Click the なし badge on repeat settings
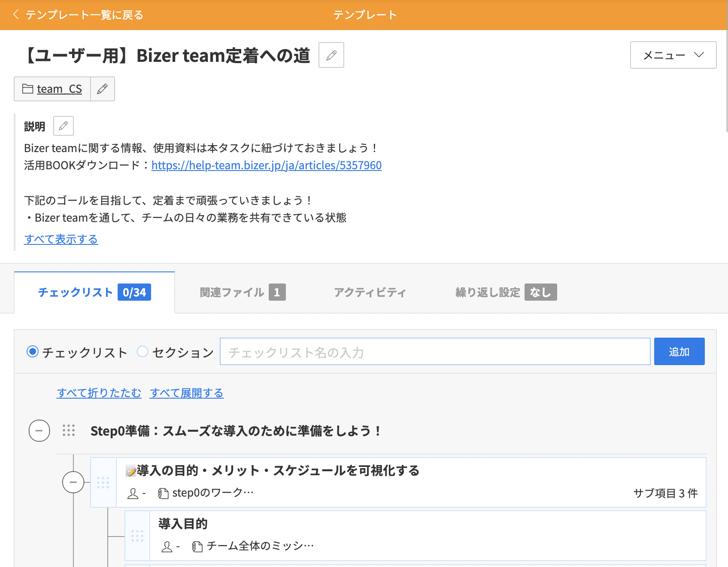The width and height of the screenshot is (728, 567). click(x=540, y=292)
